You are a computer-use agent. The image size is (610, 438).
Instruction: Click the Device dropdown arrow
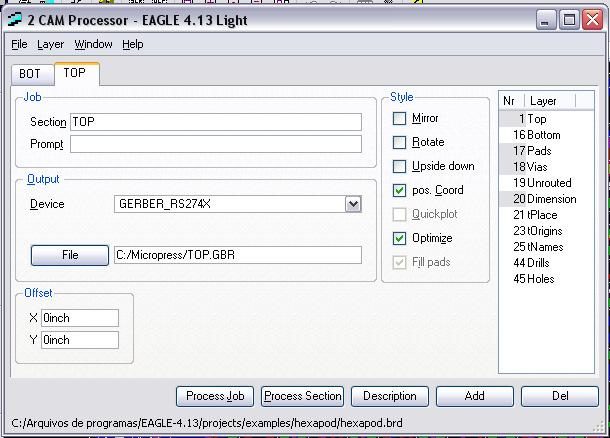(353, 204)
